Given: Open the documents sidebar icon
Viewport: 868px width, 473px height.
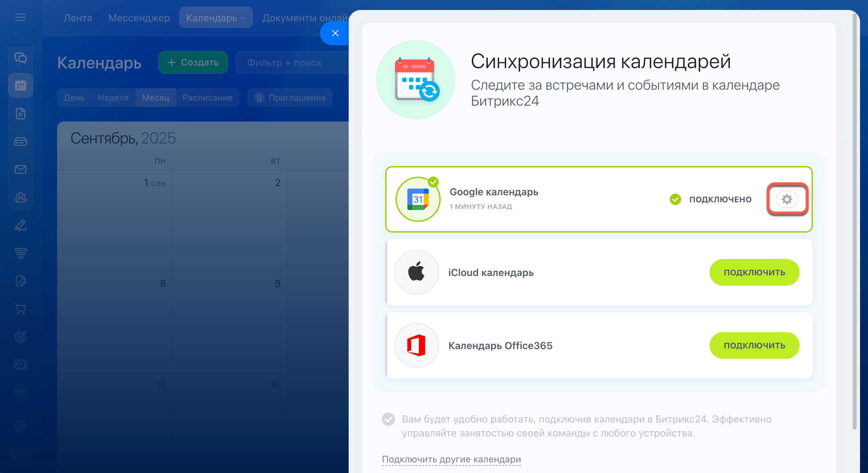Looking at the screenshot, I should (x=21, y=114).
